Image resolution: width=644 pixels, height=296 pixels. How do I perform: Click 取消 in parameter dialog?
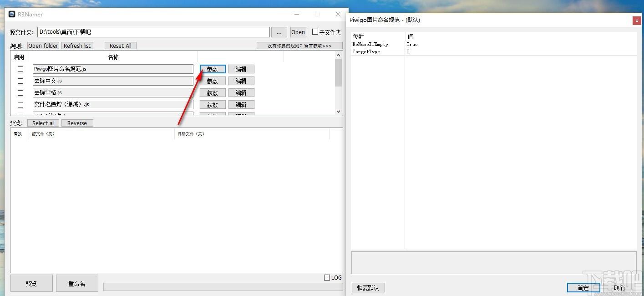619,288
